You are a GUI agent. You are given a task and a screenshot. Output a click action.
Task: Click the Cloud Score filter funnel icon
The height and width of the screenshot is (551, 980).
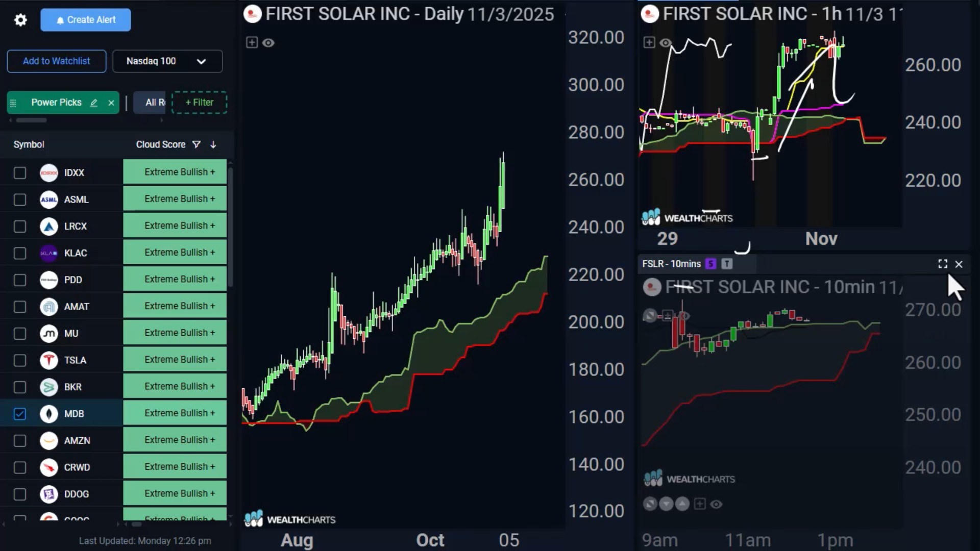pos(197,144)
